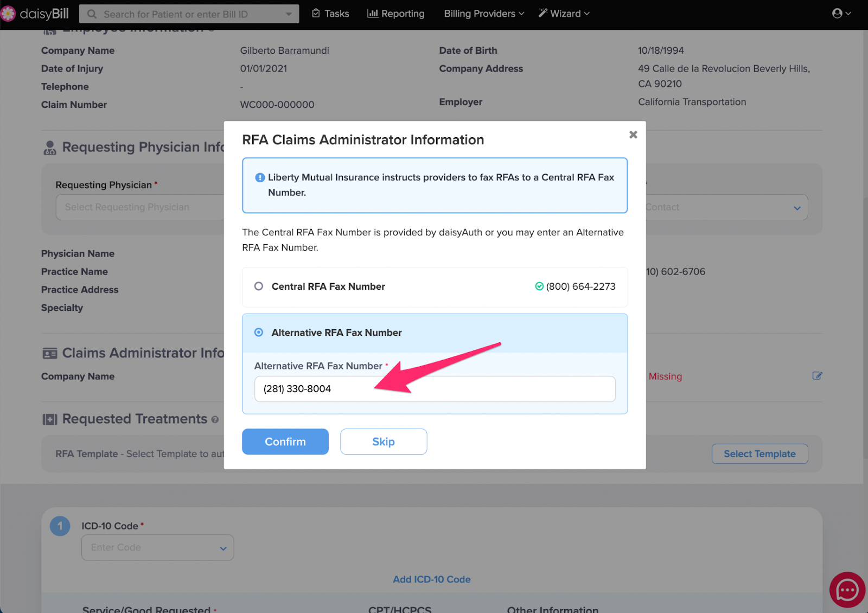
Task: Click the Confirm button
Action: click(x=285, y=442)
